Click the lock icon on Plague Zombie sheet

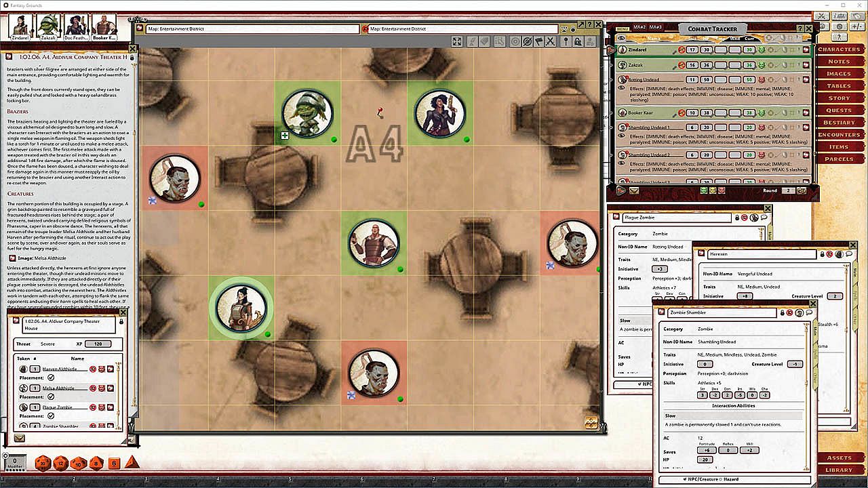click(x=736, y=218)
